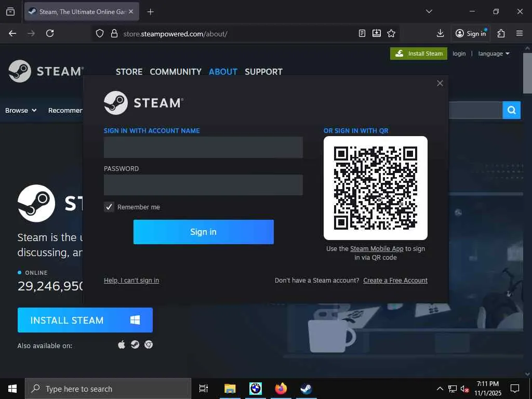The width and height of the screenshot is (532, 399).
Task: Click the browser address bar URL
Action: click(176, 34)
